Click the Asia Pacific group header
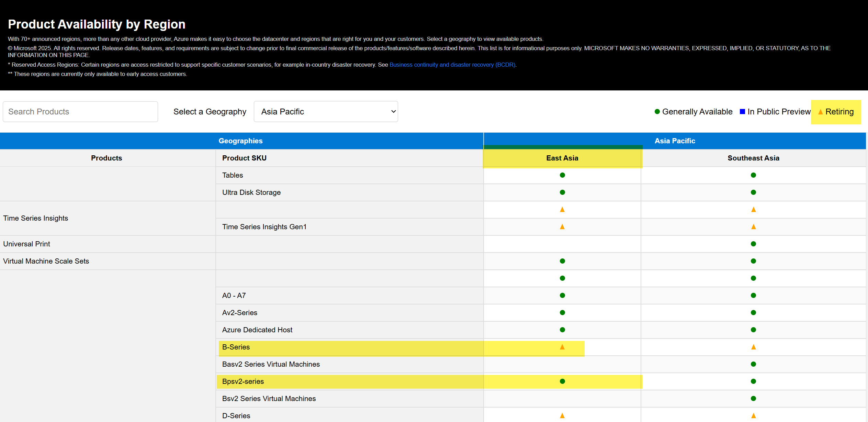868x422 pixels. point(675,141)
